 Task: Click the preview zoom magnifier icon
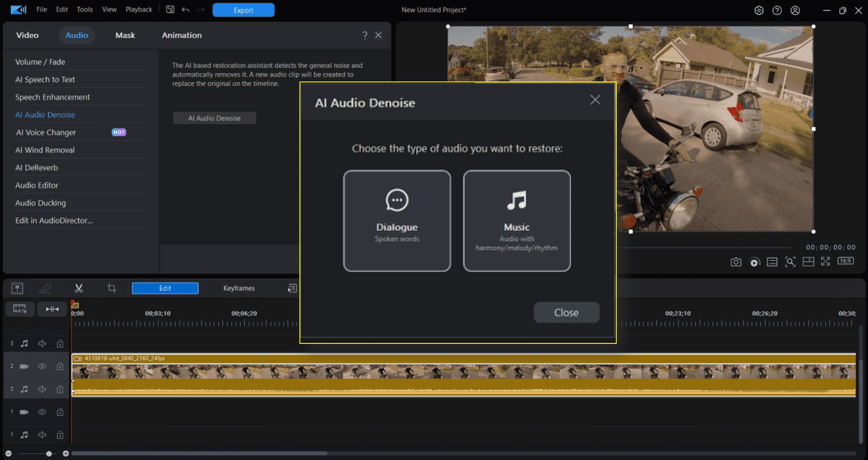[x=791, y=261]
